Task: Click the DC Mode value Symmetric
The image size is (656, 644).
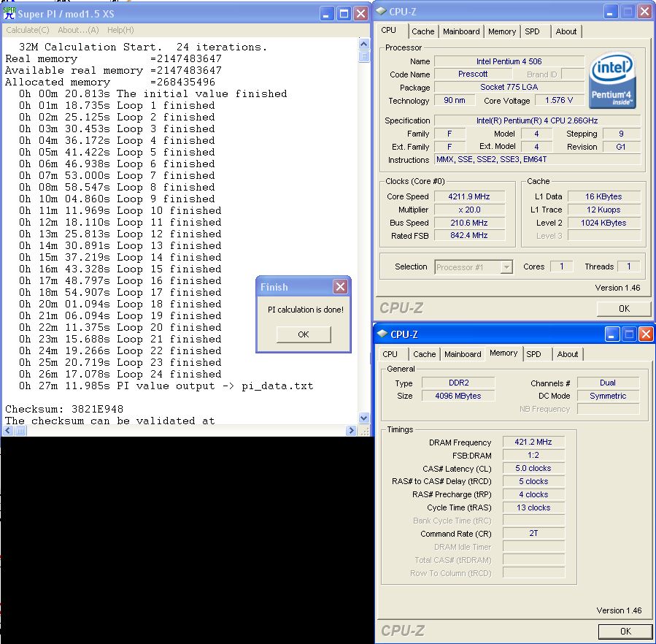Action: point(608,396)
